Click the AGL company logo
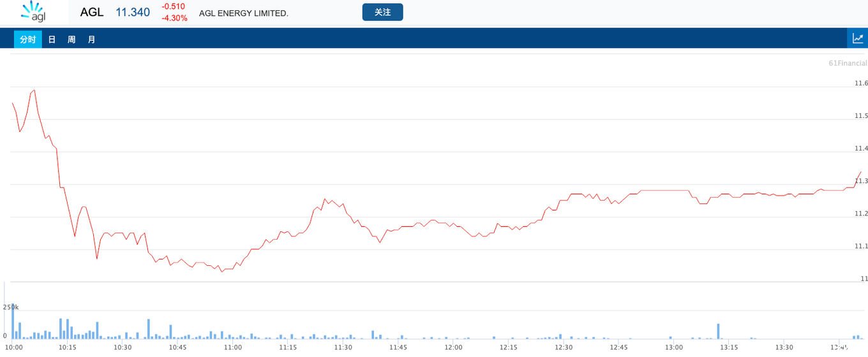 (x=34, y=11)
